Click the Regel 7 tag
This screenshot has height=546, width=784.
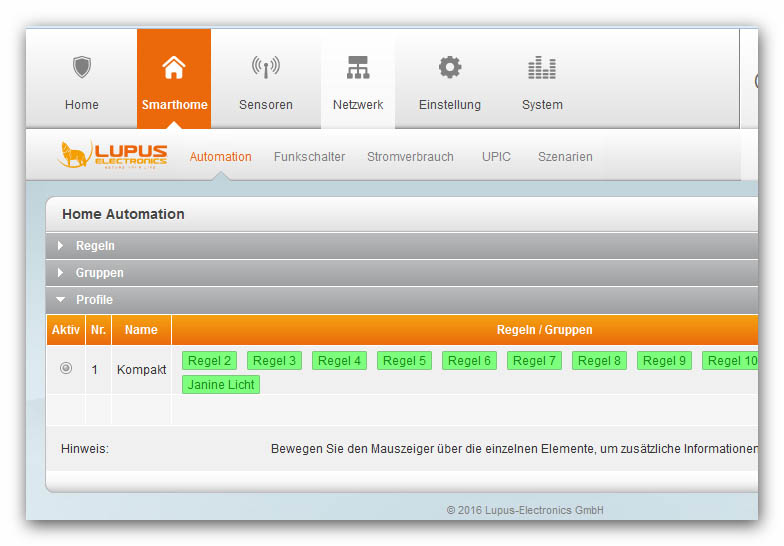coord(534,361)
